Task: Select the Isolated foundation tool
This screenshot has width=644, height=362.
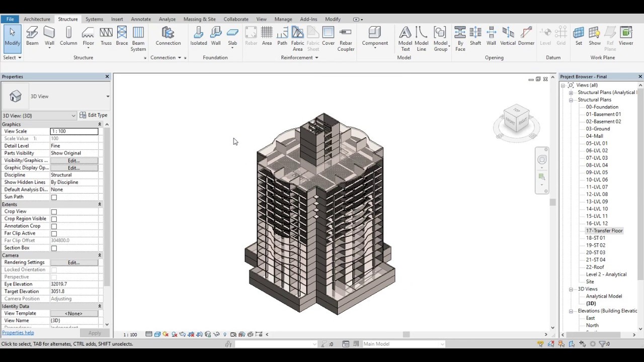Action: pyautogui.click(x=198, y=37)
